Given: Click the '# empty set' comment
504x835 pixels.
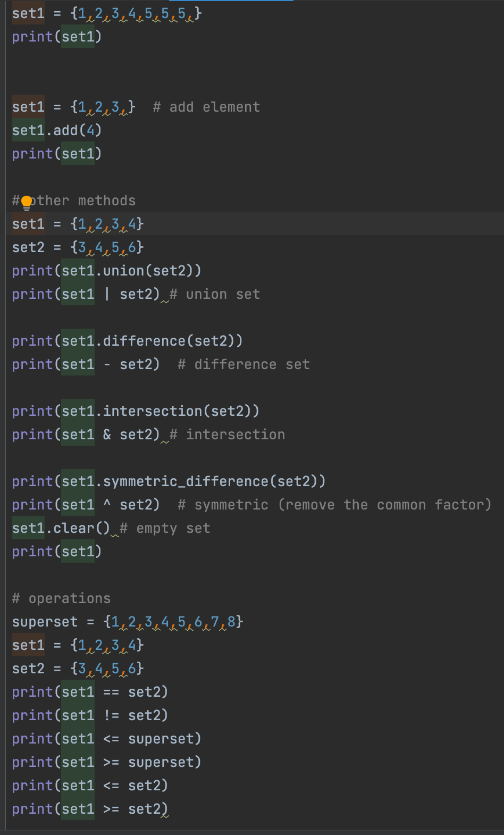Looking at the screenshot, I should pos(165,529).
